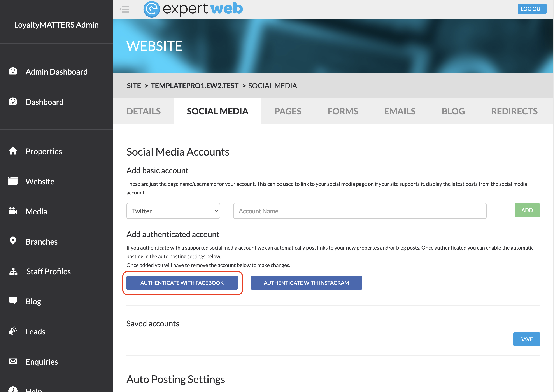Click the TEMPLATEPRO1.EW2.TEST breadcrumb link
Viewport: 554px width, 392px height.
[x=195, y=86]
